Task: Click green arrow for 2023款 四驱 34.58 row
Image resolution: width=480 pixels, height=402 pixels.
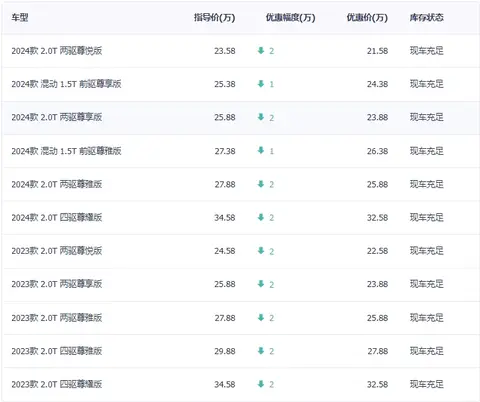Action: [261, 384]
